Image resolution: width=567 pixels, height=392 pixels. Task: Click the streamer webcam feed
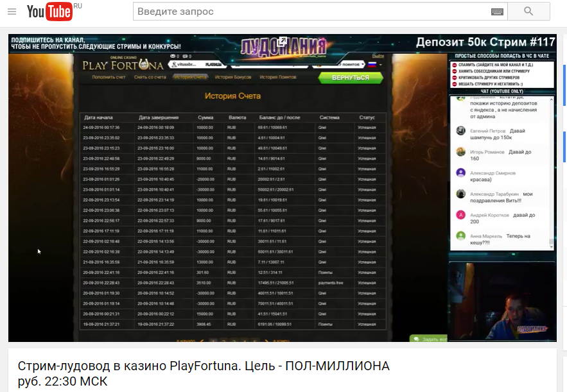tap(502, 301)
